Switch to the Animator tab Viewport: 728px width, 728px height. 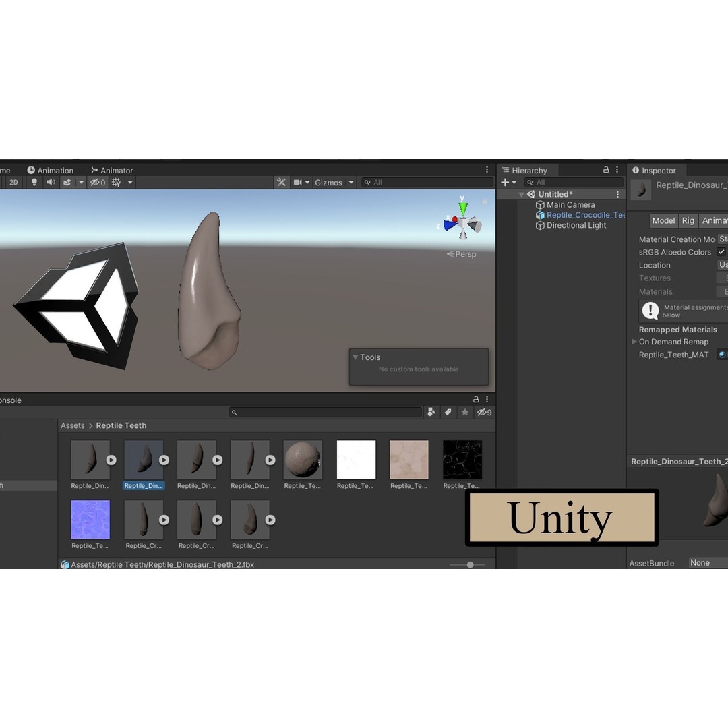[x=112, y=171]
